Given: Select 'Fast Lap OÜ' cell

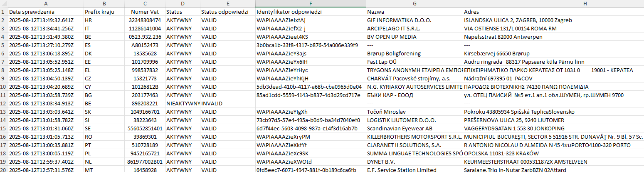Looking at the screenshot, I should [414, 62].
